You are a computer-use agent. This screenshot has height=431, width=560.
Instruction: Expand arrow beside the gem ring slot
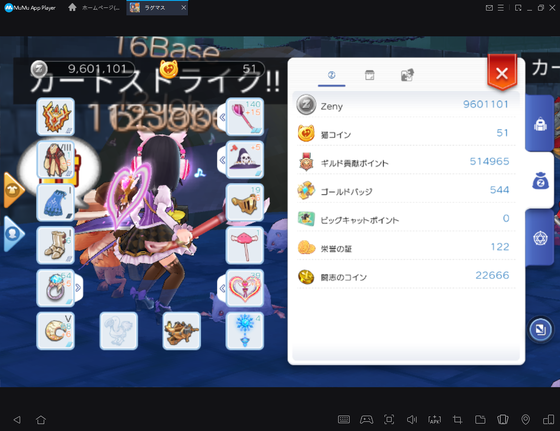78,288
